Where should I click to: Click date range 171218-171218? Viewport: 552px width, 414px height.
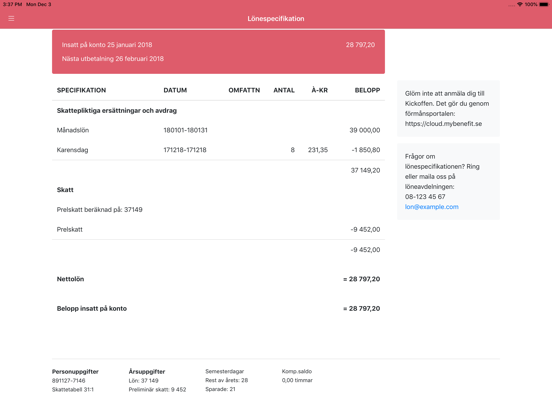[185, 150]
